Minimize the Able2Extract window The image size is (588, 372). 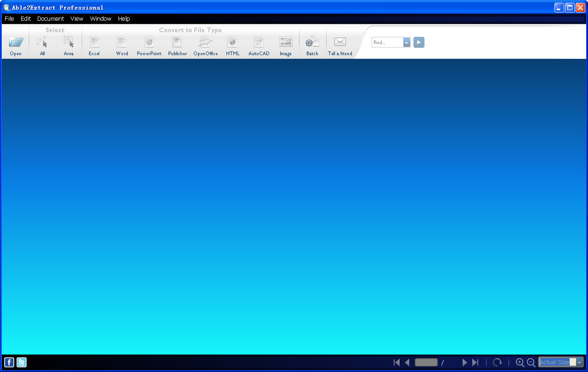click(x=559, y=7)
